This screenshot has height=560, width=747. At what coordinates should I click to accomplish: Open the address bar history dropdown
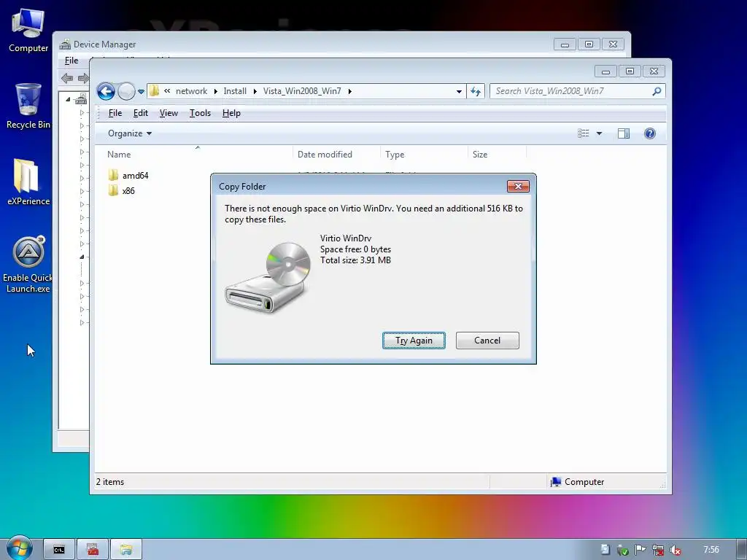pyautogui.click(x=459, y=91)
